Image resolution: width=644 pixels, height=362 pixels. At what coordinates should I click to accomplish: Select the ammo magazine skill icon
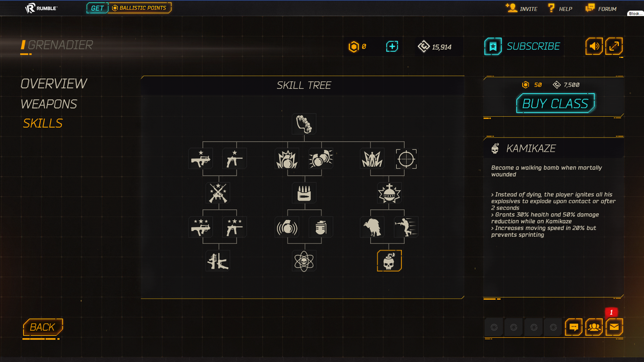[304, 193]
